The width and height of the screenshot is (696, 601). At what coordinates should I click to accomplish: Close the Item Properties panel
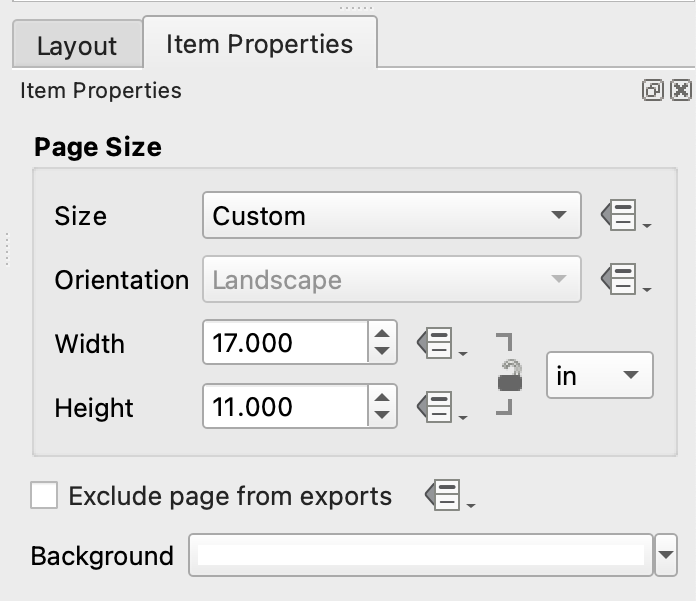coord(681,91)
